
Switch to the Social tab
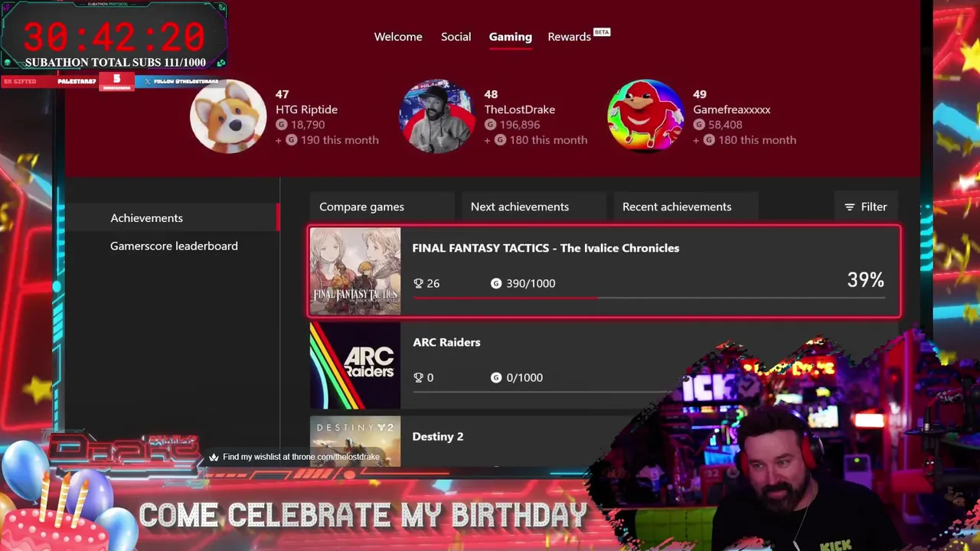pos(456,37)
